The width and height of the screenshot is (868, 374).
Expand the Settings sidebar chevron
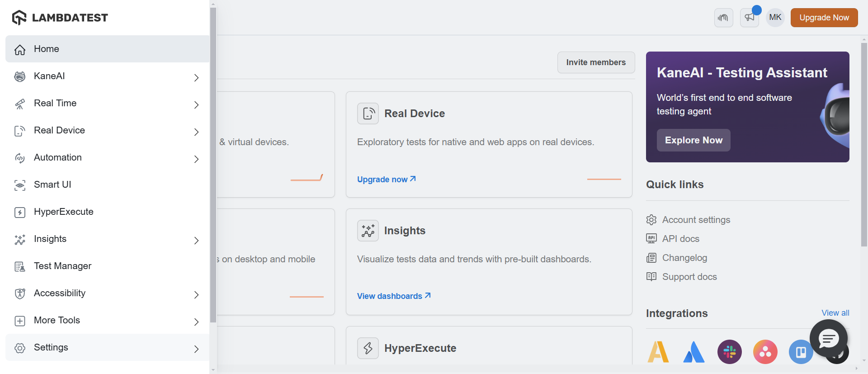pyautogui.click(x=196, y=349)
